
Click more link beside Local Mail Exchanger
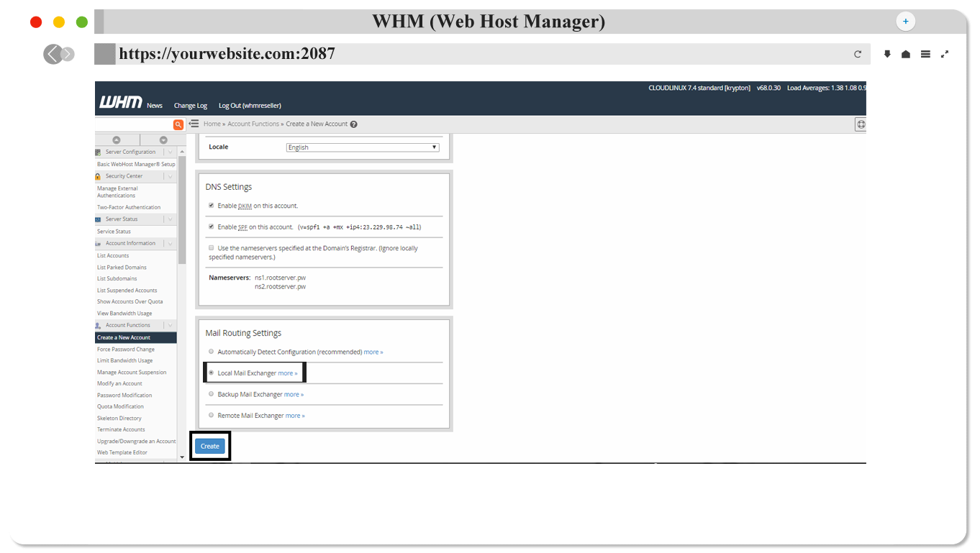click(x=288, y=374)
